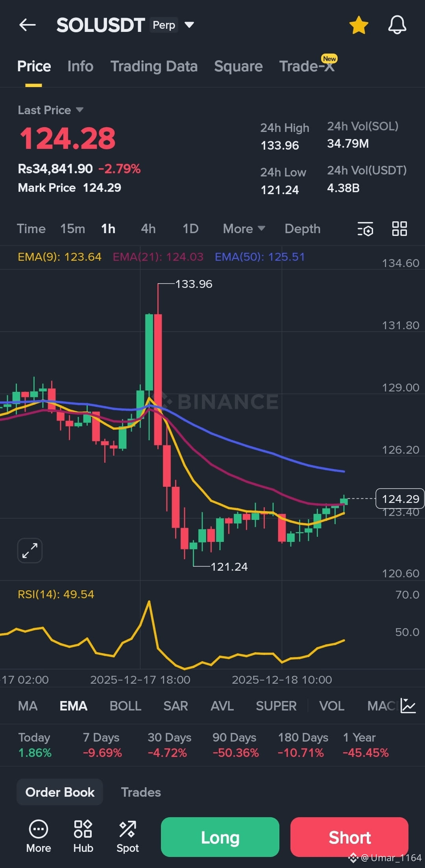Image resolution: width=425 pixels, height=868 pixels.
Task: Enable the SAR indicator
Action: (176, 706)
